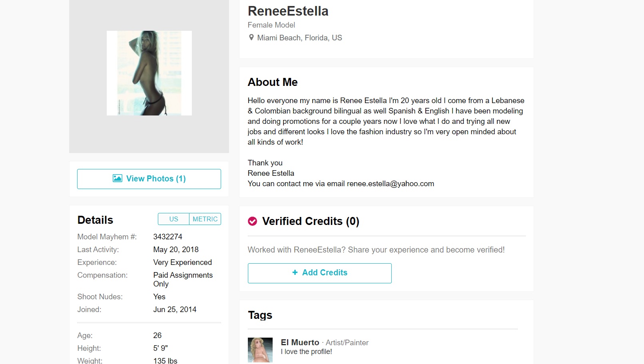Viewport: 644px width, 364px height.
Task: Open El Muerto's avatar thumbnail
Action: (x=260, y=350)
